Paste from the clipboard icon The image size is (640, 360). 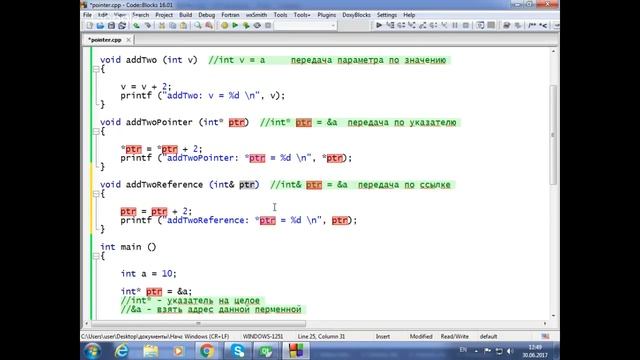[x=184, y=25]
